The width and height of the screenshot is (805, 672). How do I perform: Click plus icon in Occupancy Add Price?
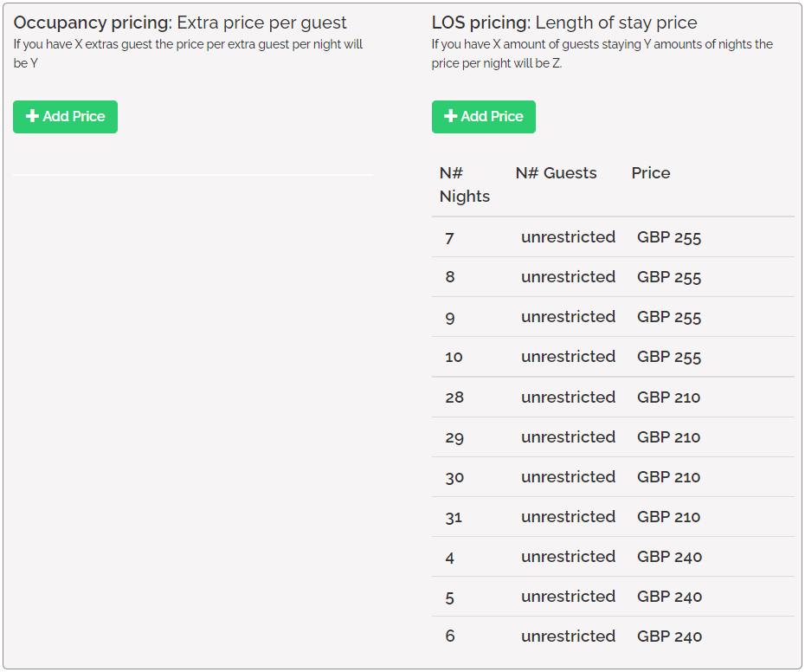click(33, 116)
